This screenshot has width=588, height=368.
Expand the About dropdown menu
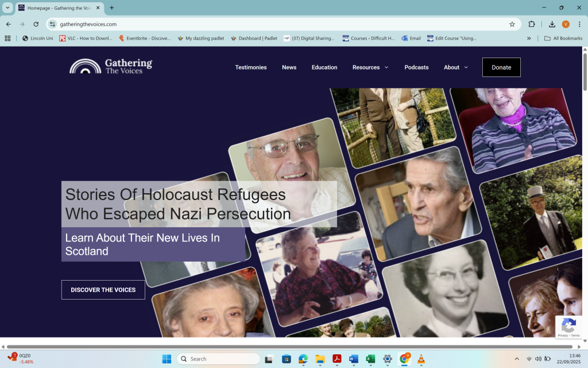click(x=455, y=67)
